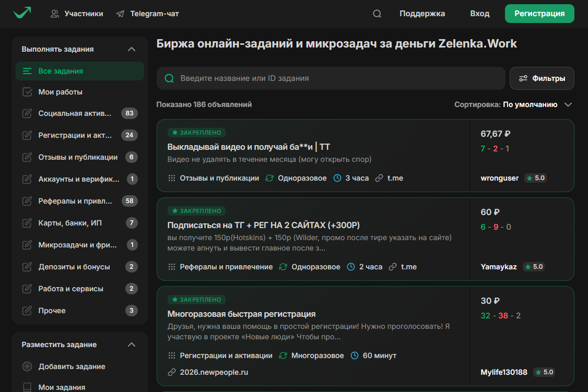Click the search magnifier icon in header

tap(377, 14)
